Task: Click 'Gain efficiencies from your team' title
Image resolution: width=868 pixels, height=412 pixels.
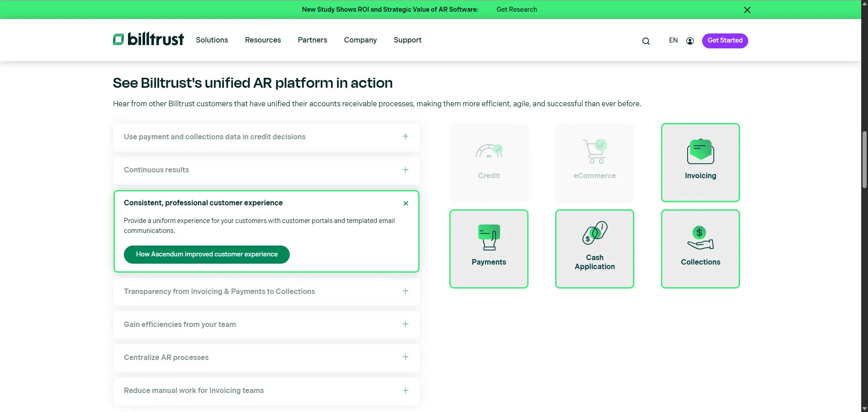Action: (180, 324)
